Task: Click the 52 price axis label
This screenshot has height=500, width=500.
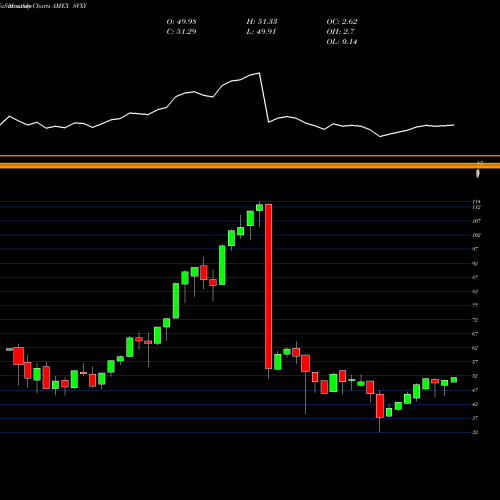Action: pos(475,376)
